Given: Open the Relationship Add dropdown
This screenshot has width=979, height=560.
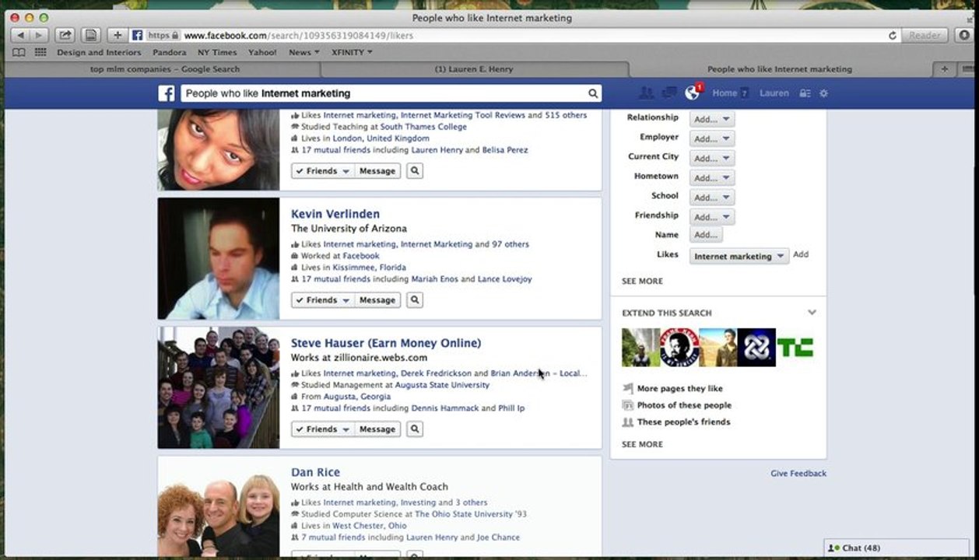Looking at the screenshot, I should tap(712, 119).
